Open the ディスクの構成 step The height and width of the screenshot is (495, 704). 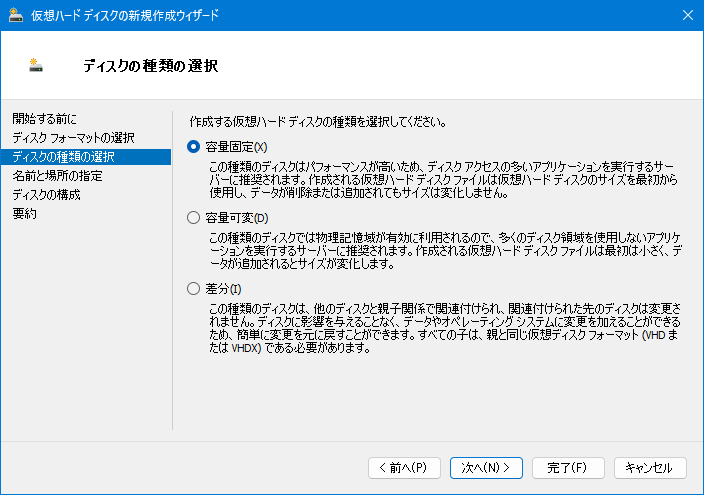point(46,194)
